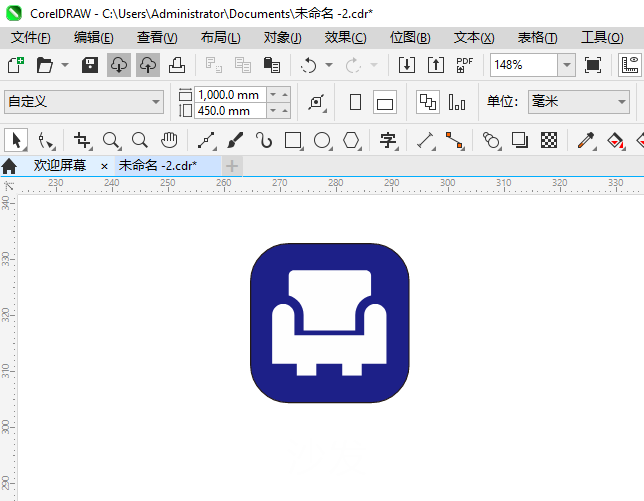The height and width of the screenshot is (501, 644).
Task: Click the Paste clipboard icon
Action: [x=271, y=65]
